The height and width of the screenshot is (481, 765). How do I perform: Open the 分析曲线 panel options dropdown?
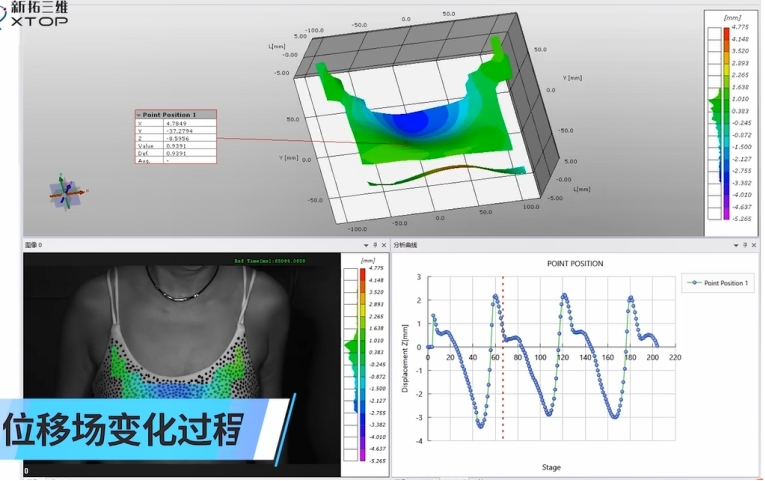(x=735, y=244)
